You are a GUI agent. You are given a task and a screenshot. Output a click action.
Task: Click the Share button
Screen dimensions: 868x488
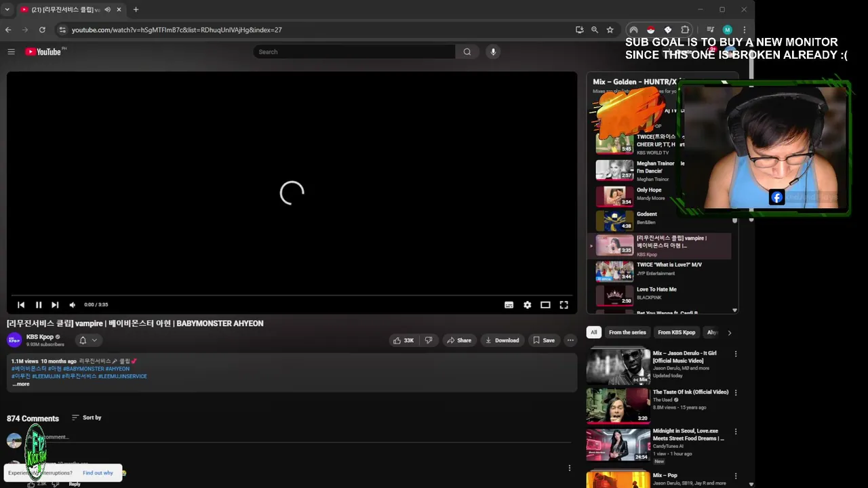458,340
